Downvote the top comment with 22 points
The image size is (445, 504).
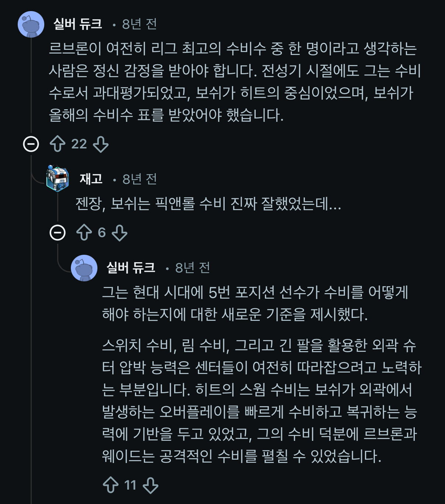click(101, 144)
